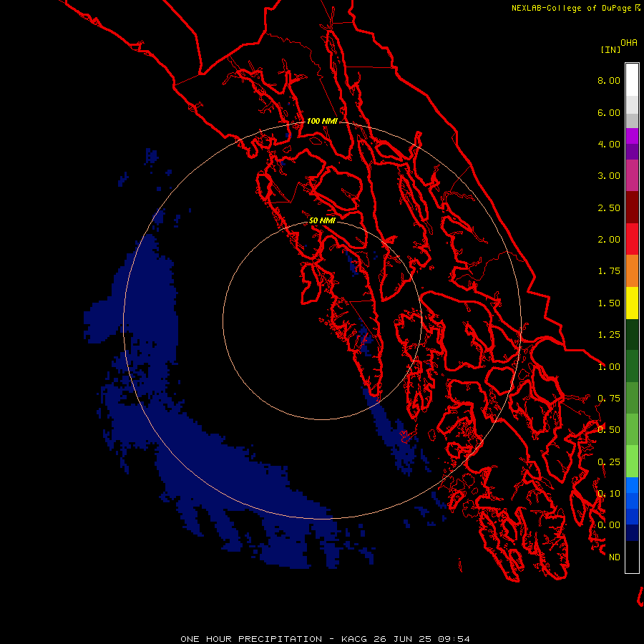Click the ND legend label

pos(615,557)
